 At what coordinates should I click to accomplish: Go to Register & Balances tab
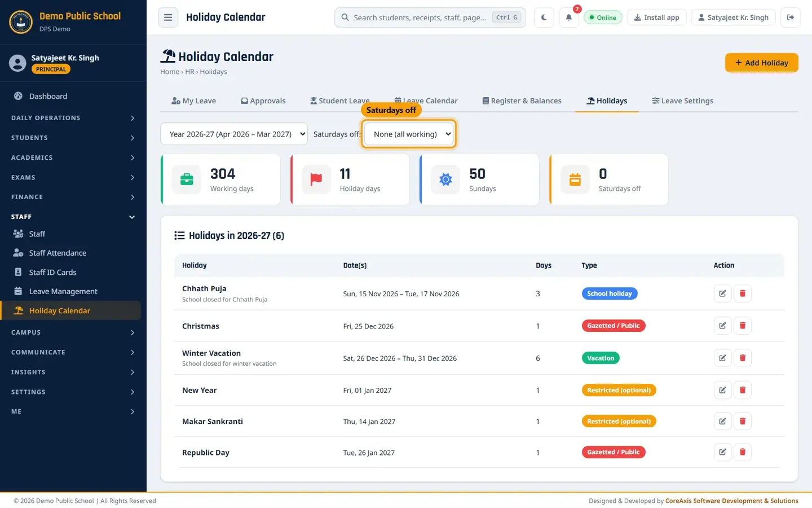pos(522,101)
